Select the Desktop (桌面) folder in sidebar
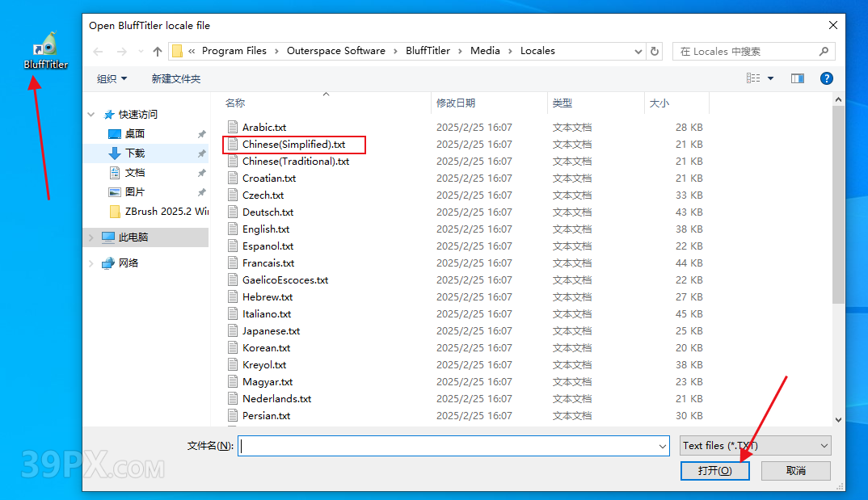This screenshot has height=500, width=868. point(135,133)
